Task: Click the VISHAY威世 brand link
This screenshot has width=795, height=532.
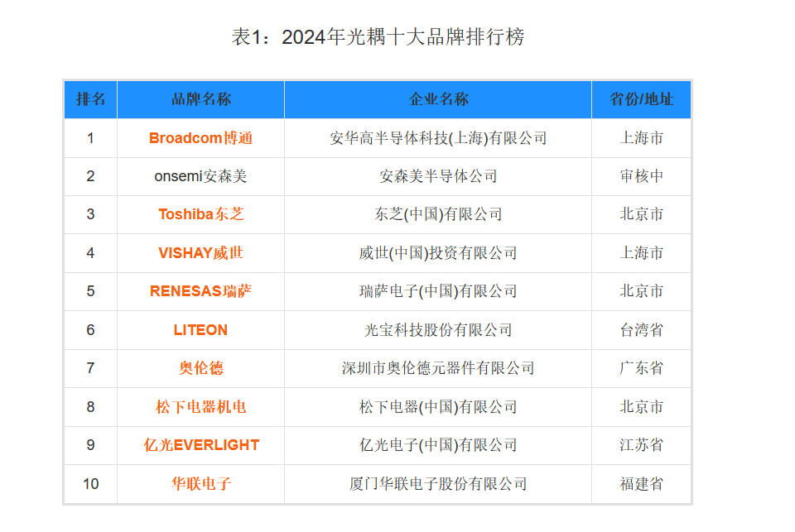Action: point(200,253)
